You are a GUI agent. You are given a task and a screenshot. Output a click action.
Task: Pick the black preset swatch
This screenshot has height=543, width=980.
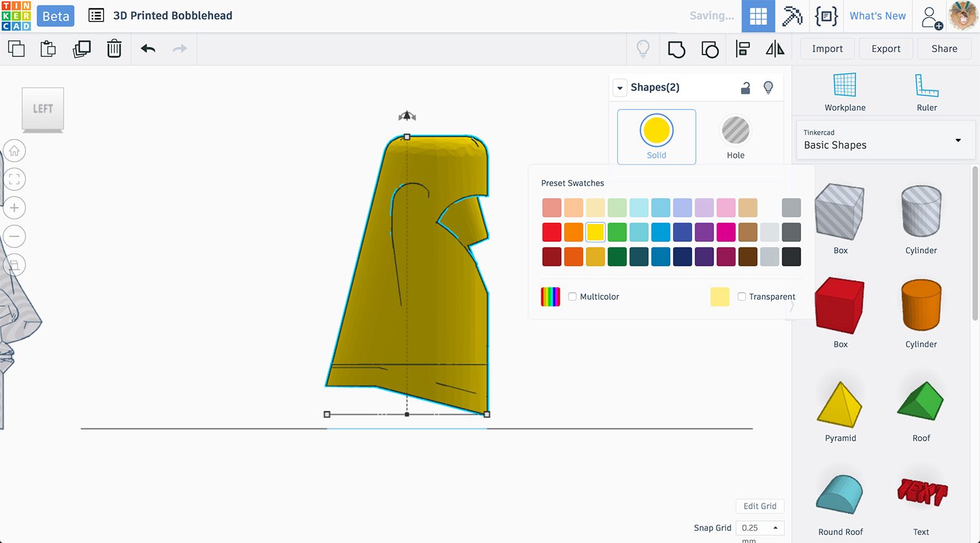click(x=791, y=257)
